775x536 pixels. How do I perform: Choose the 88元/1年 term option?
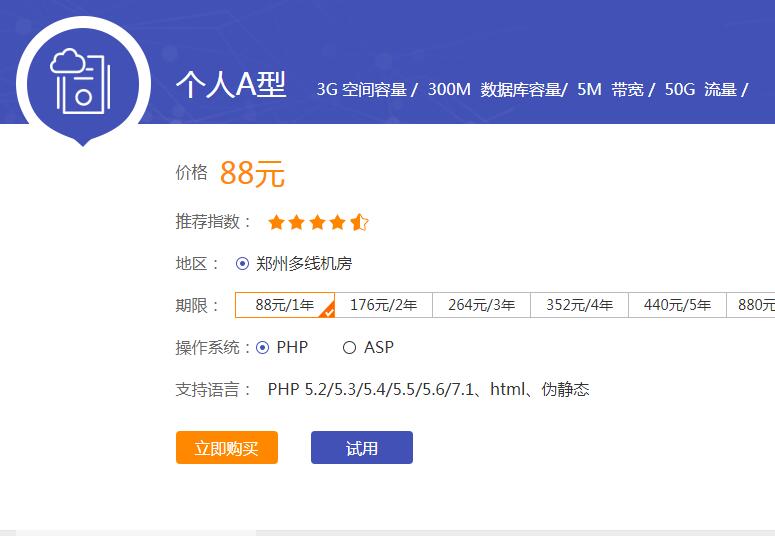pos(284,305)
